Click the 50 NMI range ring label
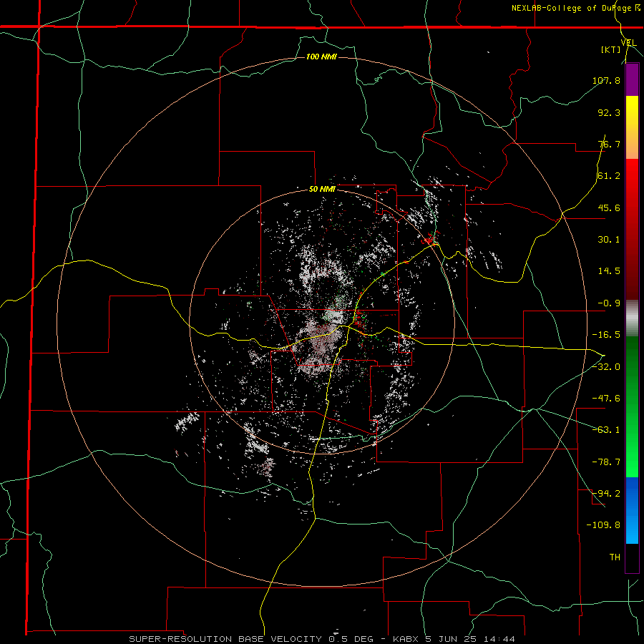 tap(322, 190)
